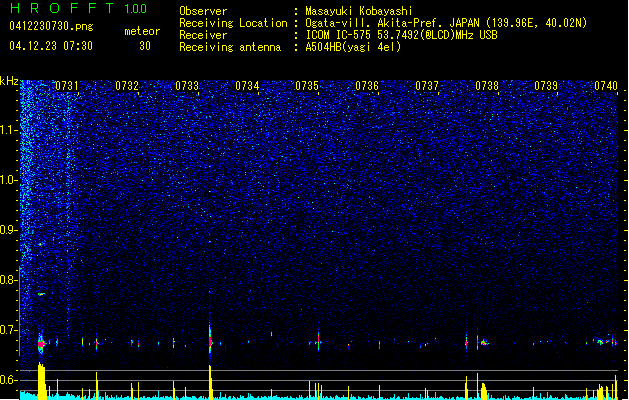This screenshot has width=629, height=400.
Task: Click the 0.8 kHz axis label
Action: [x=9, y=280]
